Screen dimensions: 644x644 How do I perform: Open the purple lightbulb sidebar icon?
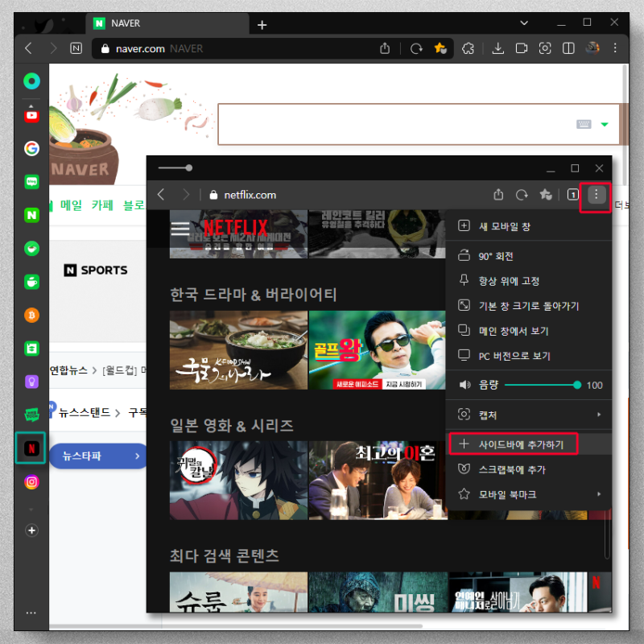tap(31, 382)
